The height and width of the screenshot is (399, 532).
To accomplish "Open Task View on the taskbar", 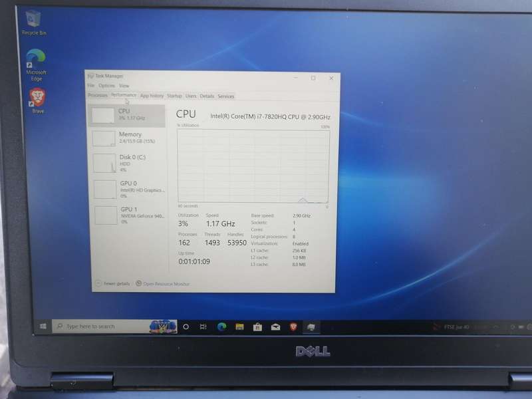I will click(203, 327).
